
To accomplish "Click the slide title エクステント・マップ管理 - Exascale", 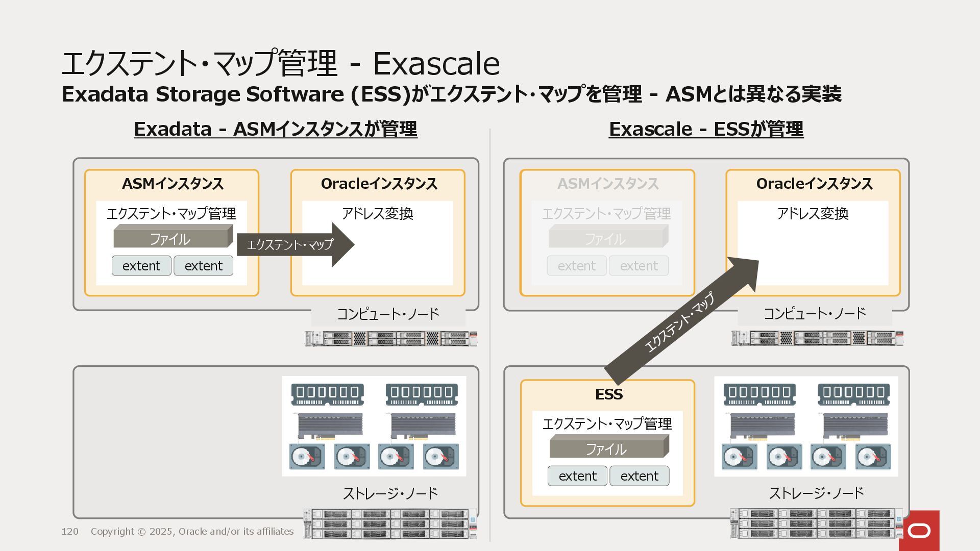I will coord(280,64).
